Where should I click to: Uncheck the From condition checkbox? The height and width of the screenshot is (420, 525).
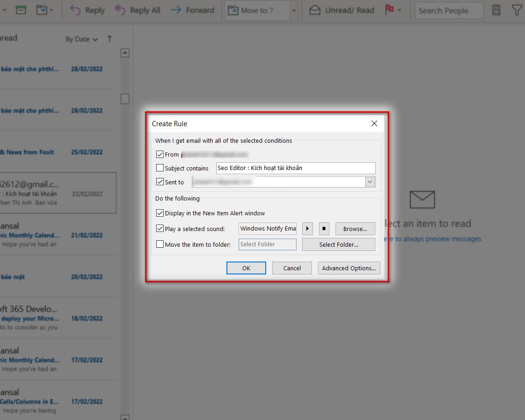(x=160, y=154)
